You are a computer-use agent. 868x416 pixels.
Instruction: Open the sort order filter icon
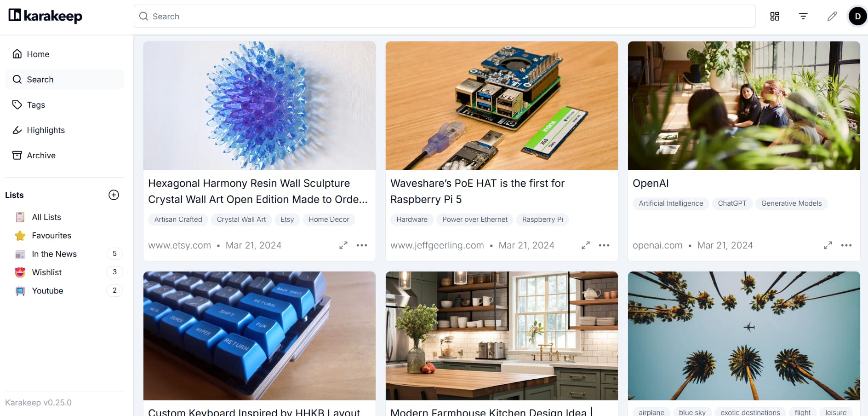click(x=803, y=17)
